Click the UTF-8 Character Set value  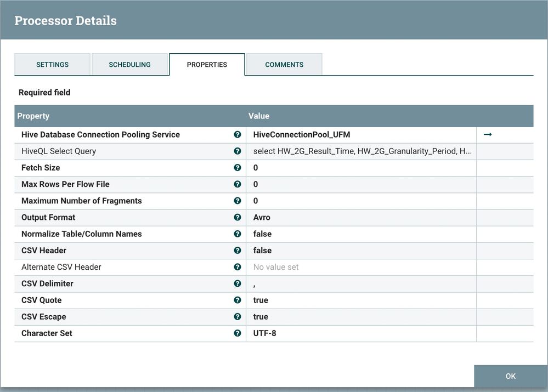(x=264, y=333)
